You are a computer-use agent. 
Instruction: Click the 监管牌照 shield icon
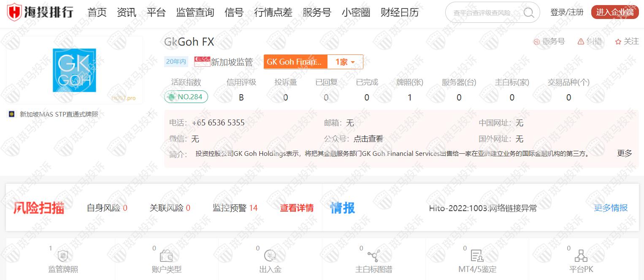click(63, 256)
